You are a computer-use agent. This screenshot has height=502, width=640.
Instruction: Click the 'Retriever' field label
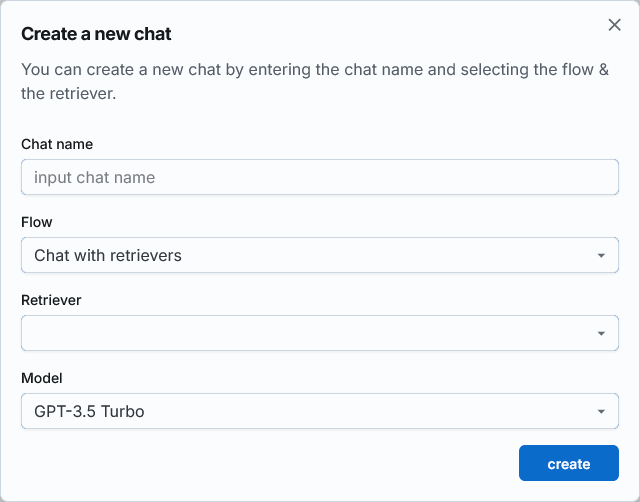pos(51,300)
